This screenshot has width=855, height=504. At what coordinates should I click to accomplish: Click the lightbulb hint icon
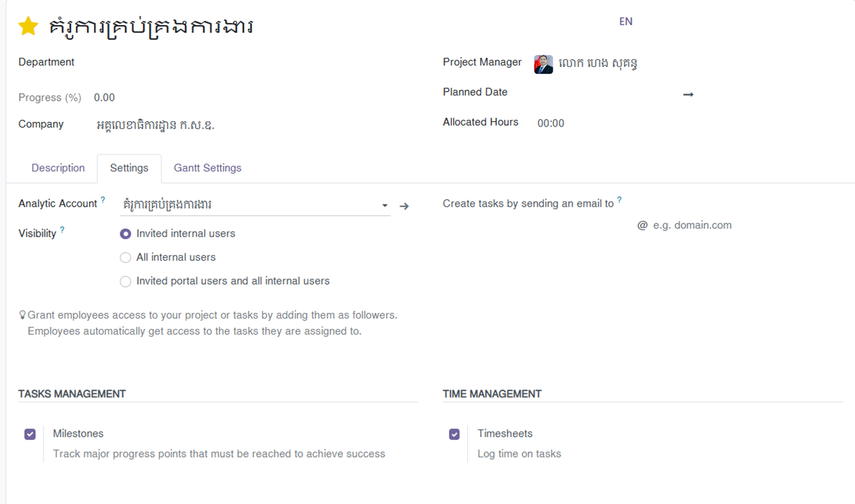coord(22,315)
